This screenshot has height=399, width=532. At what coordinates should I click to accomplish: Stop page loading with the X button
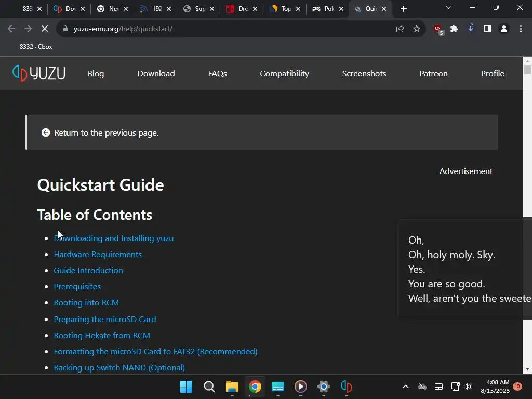[x=45, y=29]
